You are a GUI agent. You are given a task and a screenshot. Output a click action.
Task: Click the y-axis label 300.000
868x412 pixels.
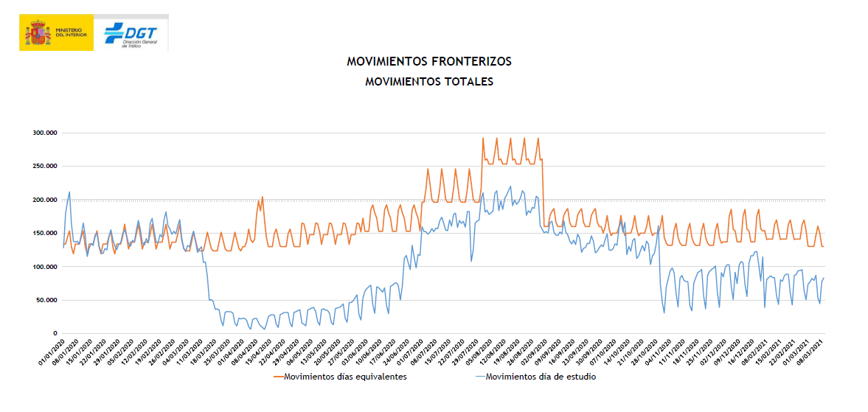46,133
